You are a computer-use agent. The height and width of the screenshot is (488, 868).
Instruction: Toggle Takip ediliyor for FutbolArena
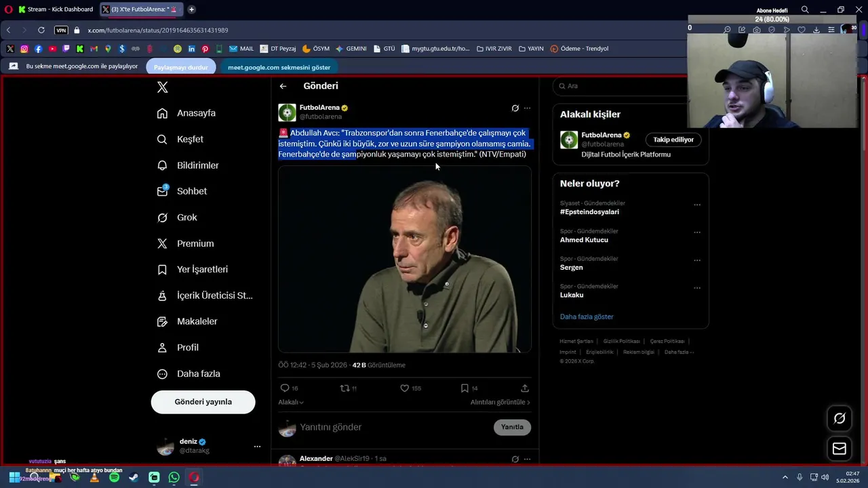click(x=673, y=140)
